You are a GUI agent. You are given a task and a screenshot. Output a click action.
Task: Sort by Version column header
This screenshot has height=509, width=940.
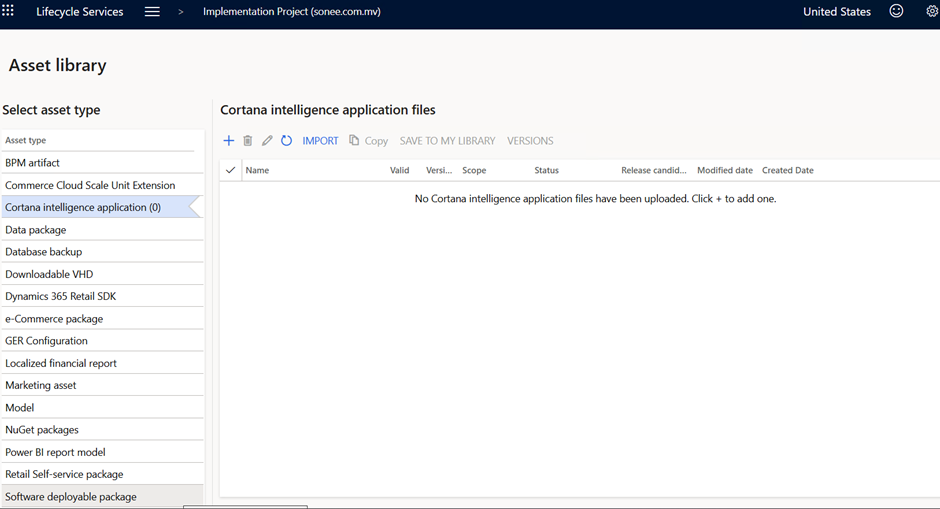click(x=439, y=170)
